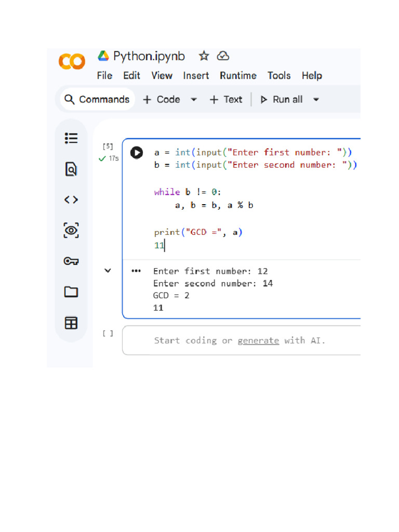This screenshot has width=399, height=532.
Task: Open the File menu
Action: tap(104, 75)
